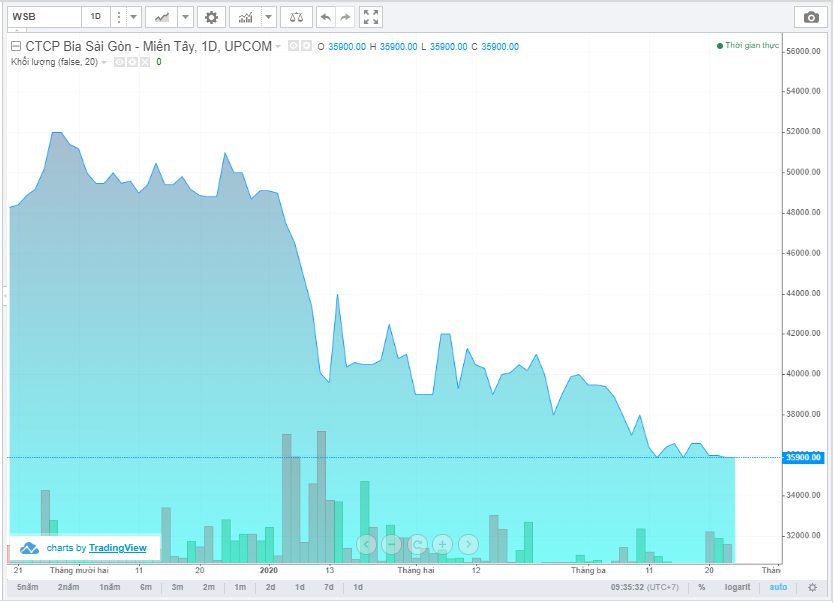This screenshot has width=834, height=603.
Task: Collapse the chart legend box
Action: pos(16,46)
